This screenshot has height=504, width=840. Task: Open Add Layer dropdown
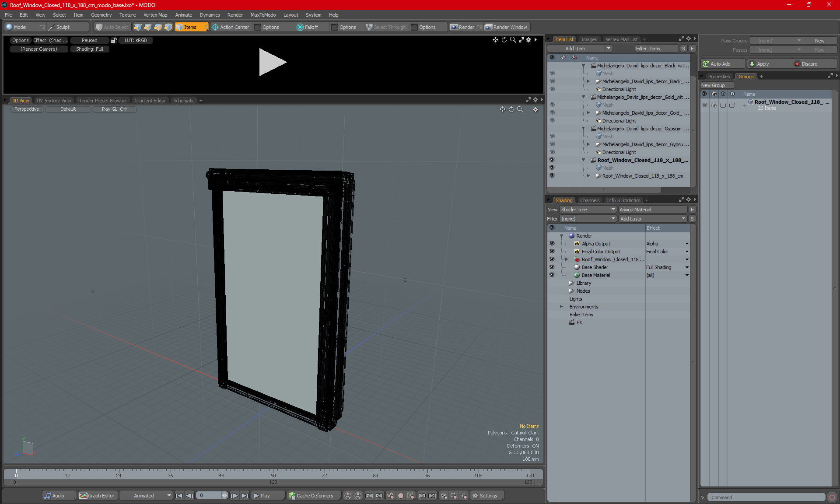[x=652, y=219]
